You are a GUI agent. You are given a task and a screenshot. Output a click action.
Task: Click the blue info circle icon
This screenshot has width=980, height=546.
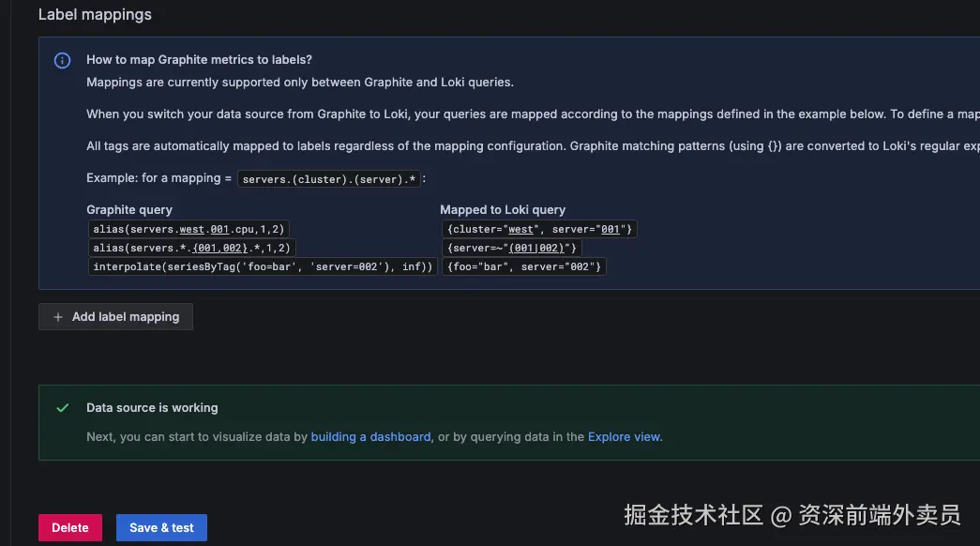pyautogui.click(x=63, y=61)
